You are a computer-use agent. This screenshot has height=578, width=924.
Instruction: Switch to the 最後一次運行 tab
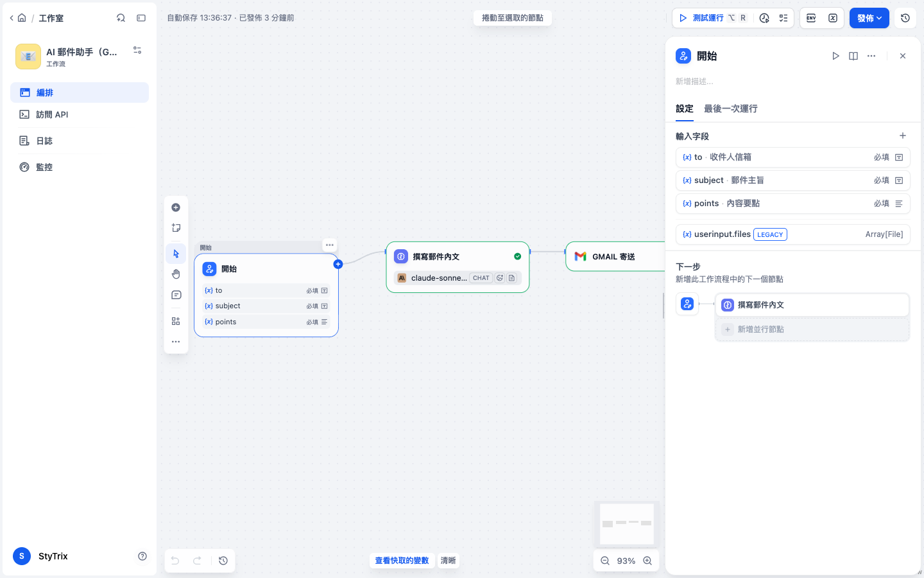(731, 109)
